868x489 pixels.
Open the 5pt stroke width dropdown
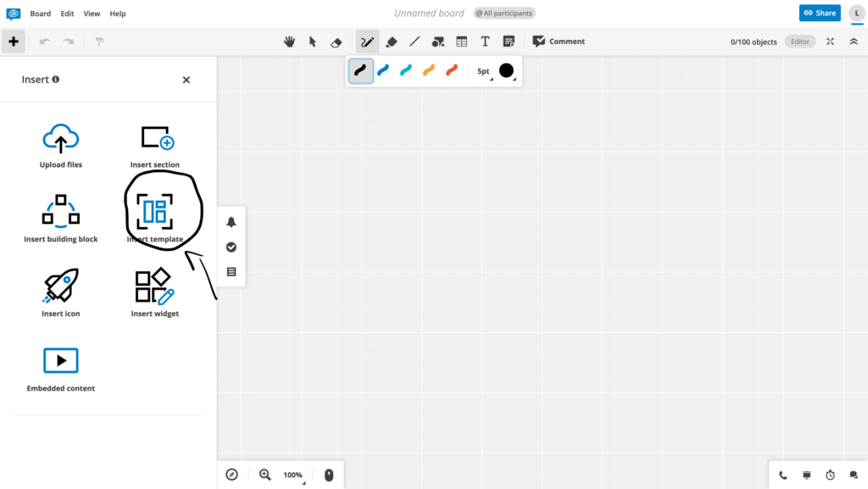tap(484, 71)
